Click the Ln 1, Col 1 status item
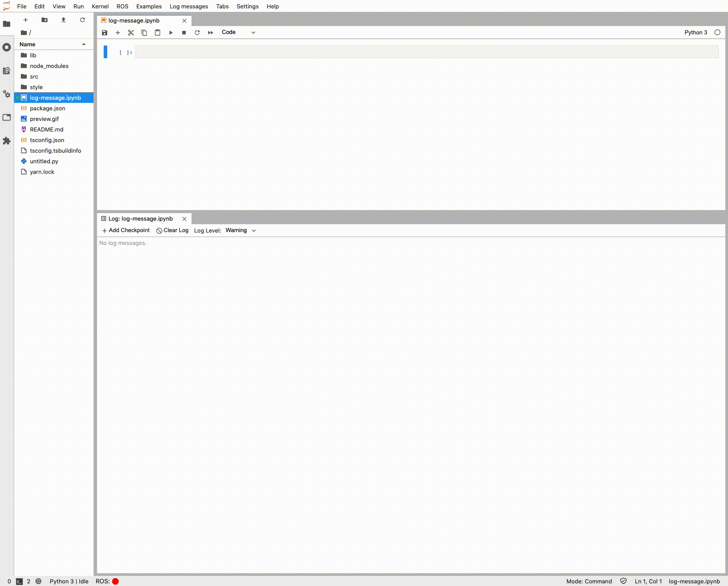This screenshot has height=586, width=728. [x=648, y=581]
